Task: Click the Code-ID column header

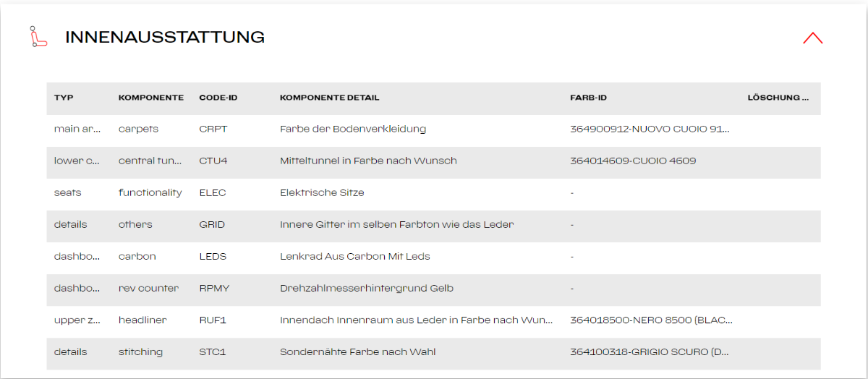Action: 218,98
